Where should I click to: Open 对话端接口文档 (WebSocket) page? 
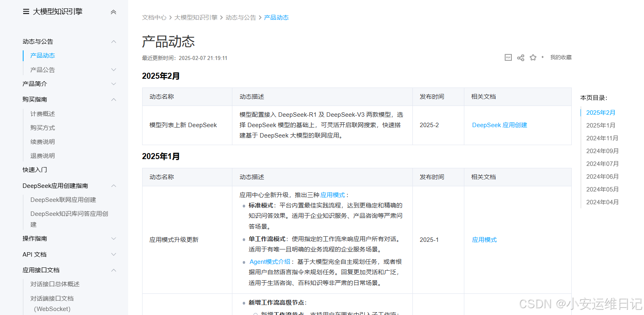[52, 304]
